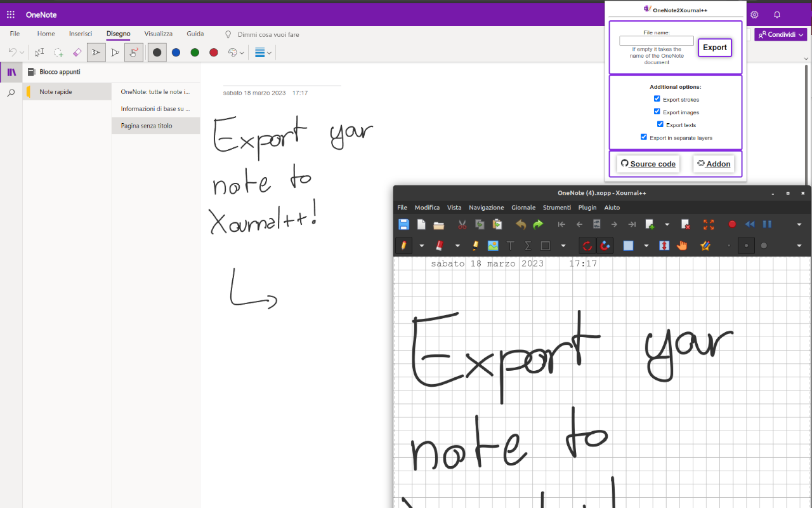The height and width of the screenshot is (508, 812).
Task: Toggle rotation snapping in Xournal++
Action: tap(587, 245)
